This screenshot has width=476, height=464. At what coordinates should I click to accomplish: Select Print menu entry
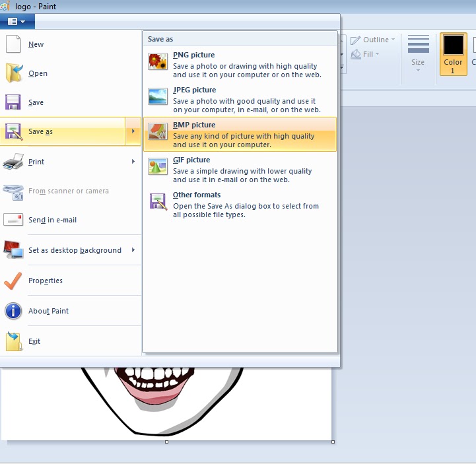point(71,162)
